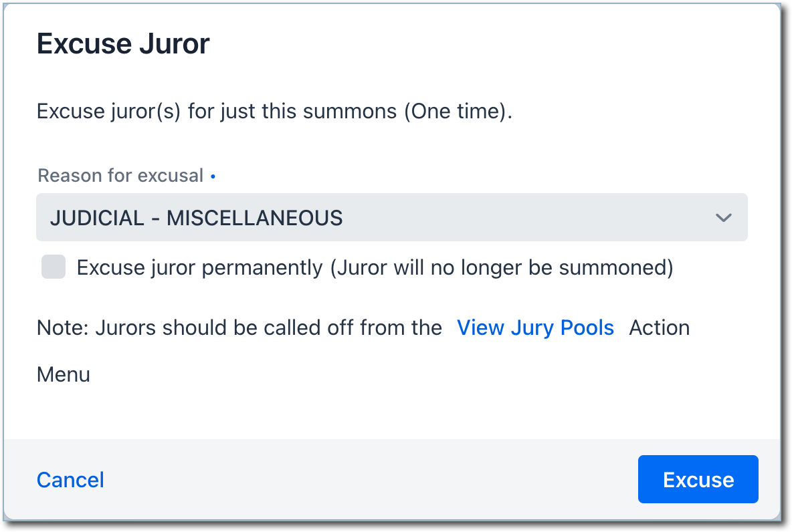
Task: Open the View Jury Pools link
Action: click(535, 328)
